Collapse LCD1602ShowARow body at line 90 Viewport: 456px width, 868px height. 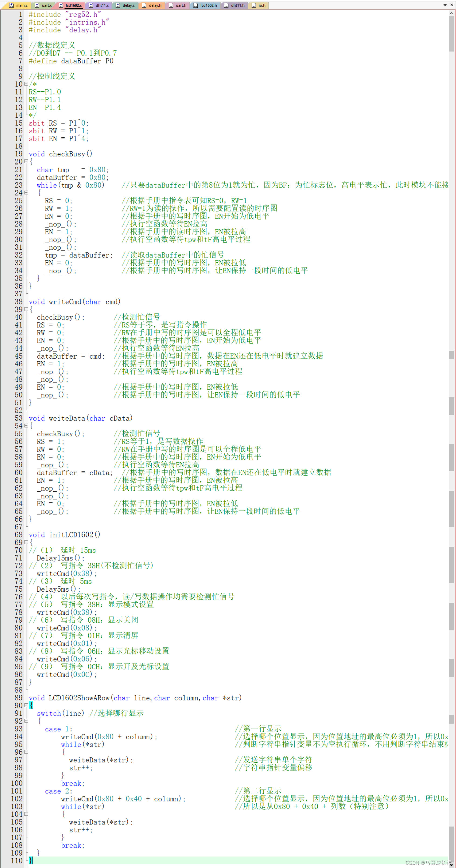pyautogui.click(x=26, y=705)
